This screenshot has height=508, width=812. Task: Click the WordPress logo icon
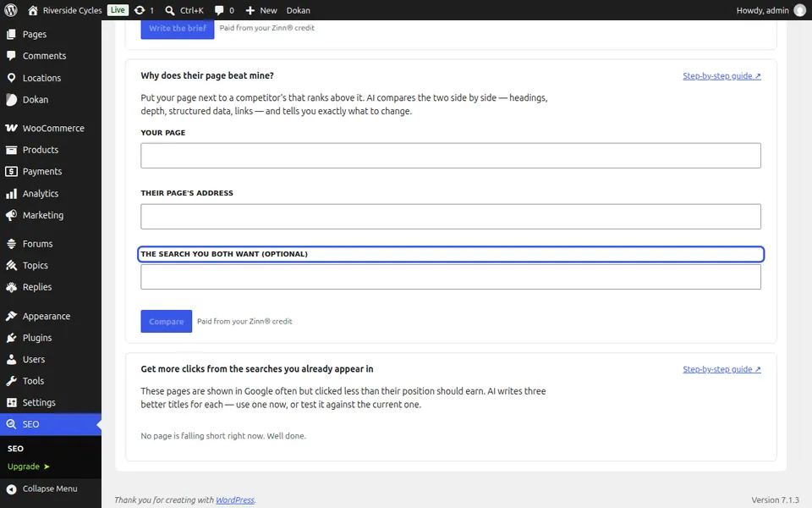(x=11, y=10)
